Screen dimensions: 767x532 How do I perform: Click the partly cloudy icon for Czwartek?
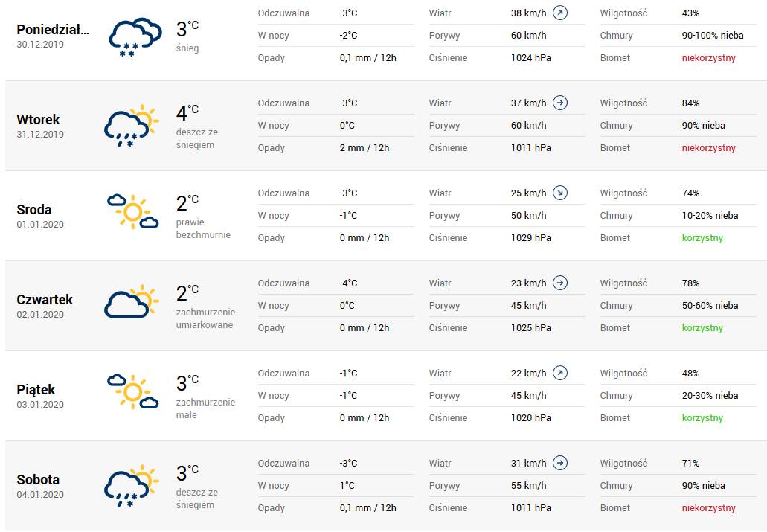(x=132, y=301)
